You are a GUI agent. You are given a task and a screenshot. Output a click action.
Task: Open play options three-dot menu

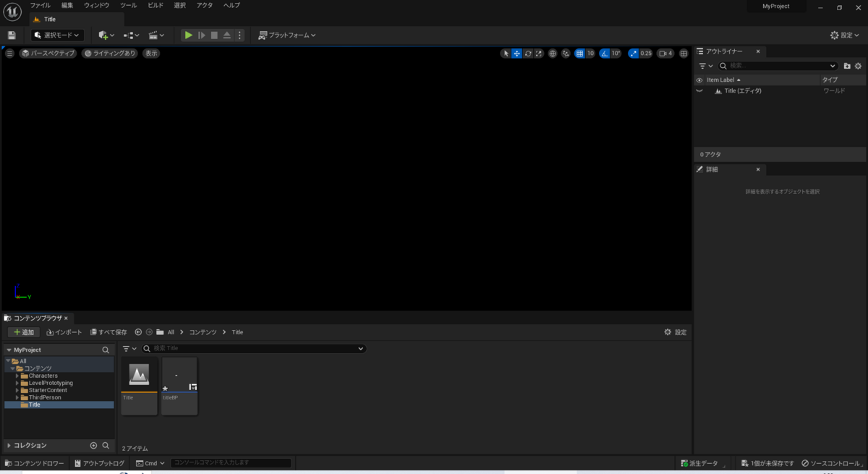click(x=240, y=35)
